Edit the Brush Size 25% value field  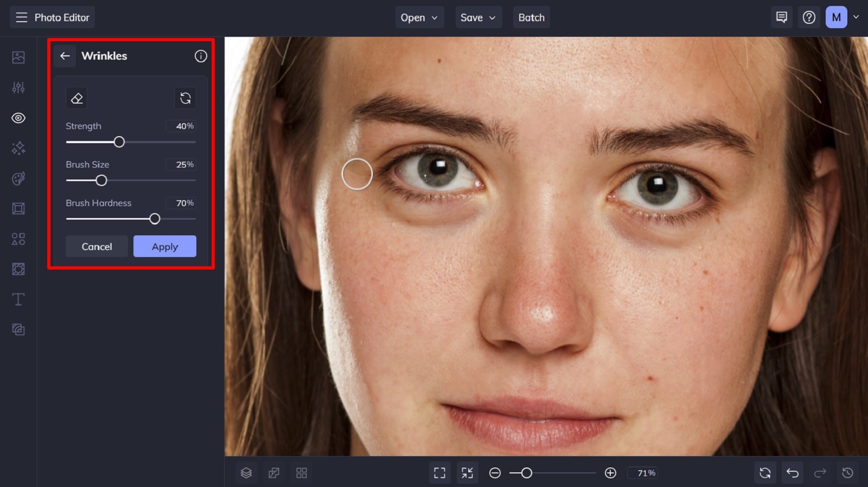pyautogui.click(x=181, y=164)
